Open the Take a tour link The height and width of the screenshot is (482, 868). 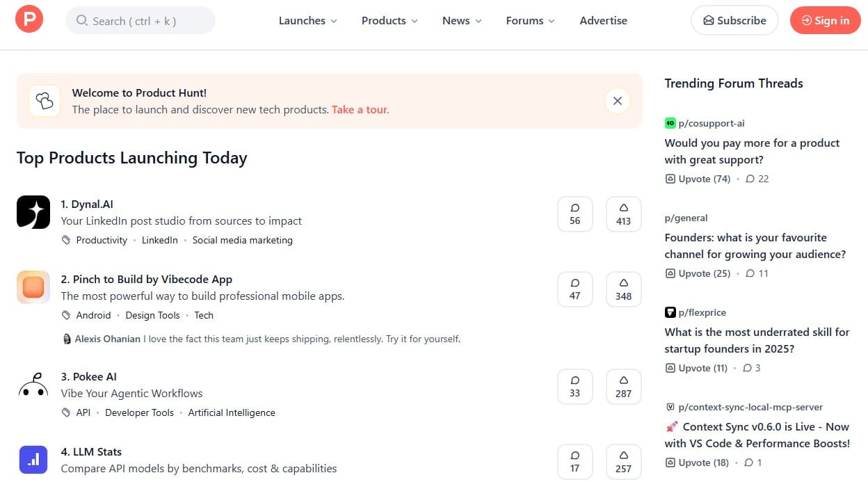tap(360, 109)
